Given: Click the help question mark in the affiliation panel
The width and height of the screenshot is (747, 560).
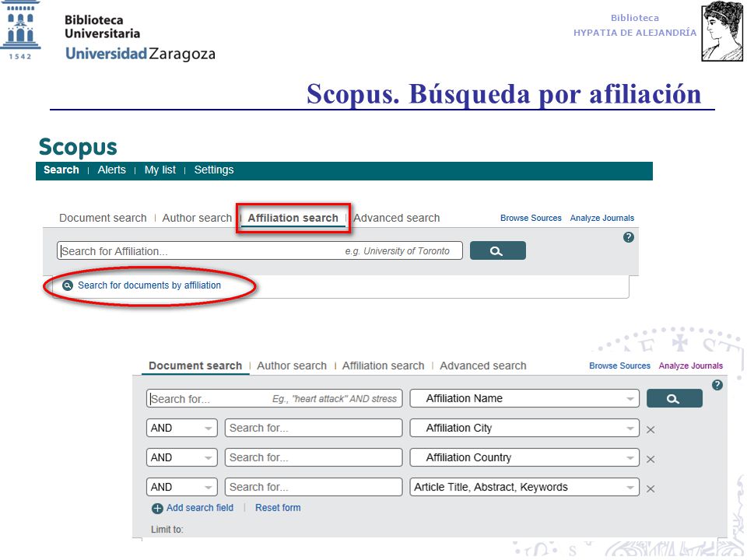Looking at the screenshot, I should (629, 237).
